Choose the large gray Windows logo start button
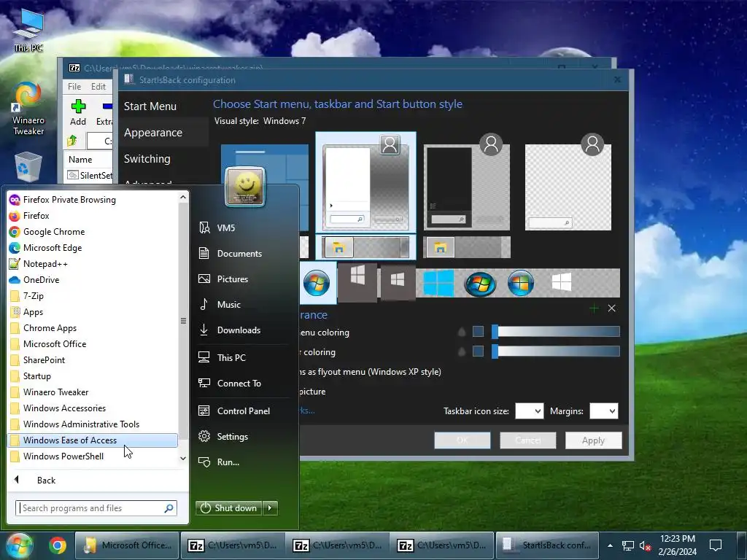 pyautogui.click(x=357, y=283)
